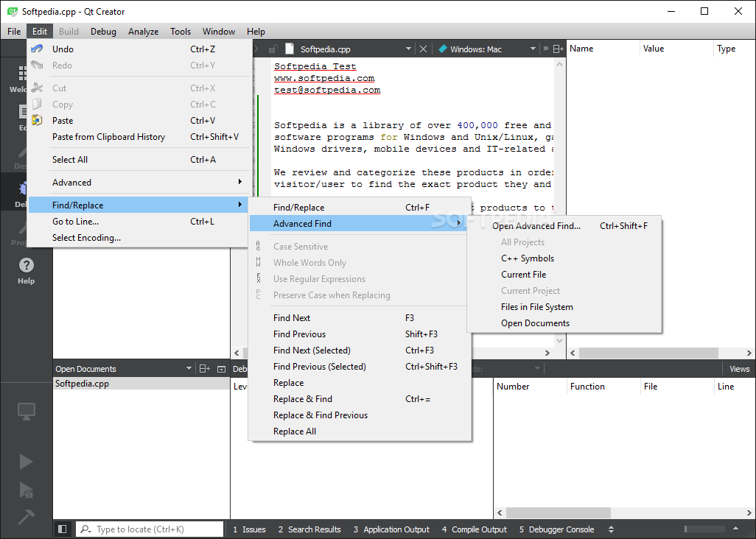Choose Replace All entry
The image size is (756, 539).
click(358, 431)
